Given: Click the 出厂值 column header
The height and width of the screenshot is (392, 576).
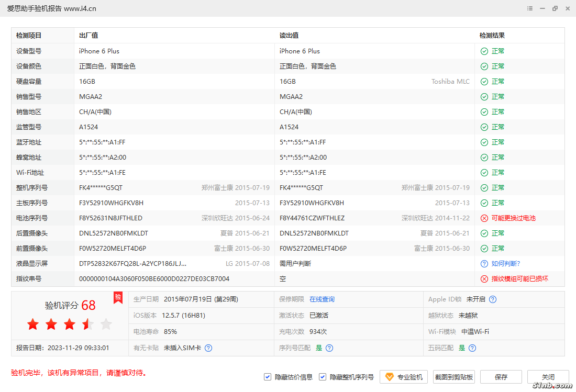Looking at the screenshot, I should [x=88, y=36].
